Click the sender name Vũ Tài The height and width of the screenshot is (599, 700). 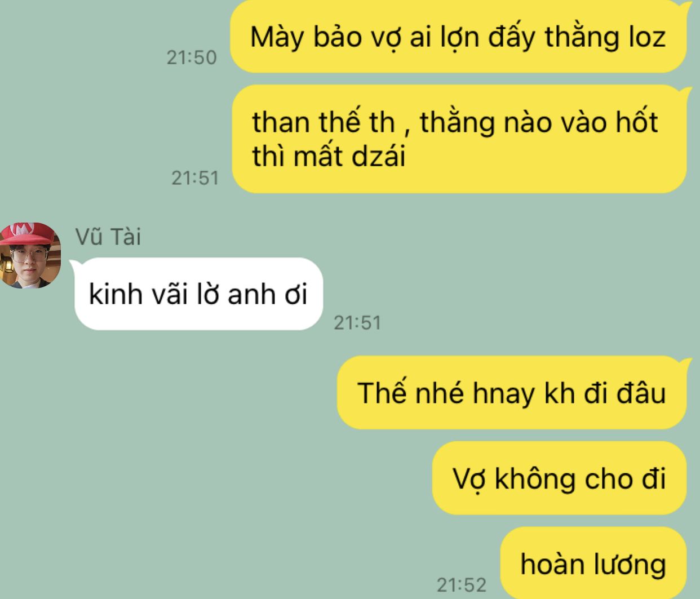pyautogui.click(x=108, y=236)
